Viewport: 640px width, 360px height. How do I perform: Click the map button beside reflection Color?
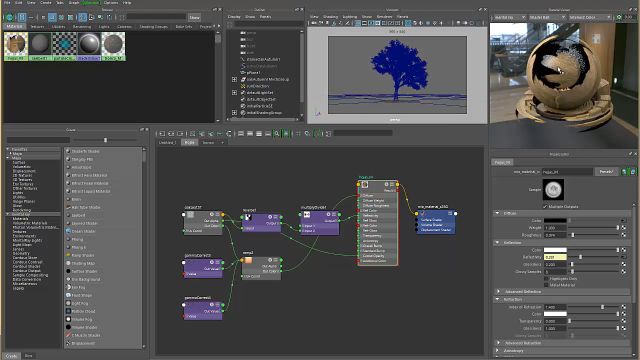click(x=624, y=250)
